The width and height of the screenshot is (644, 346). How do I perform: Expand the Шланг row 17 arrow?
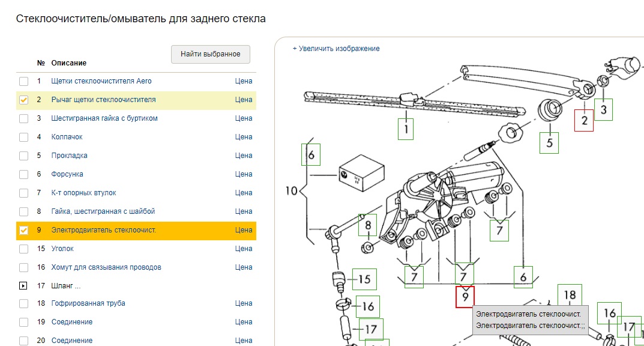23,286
